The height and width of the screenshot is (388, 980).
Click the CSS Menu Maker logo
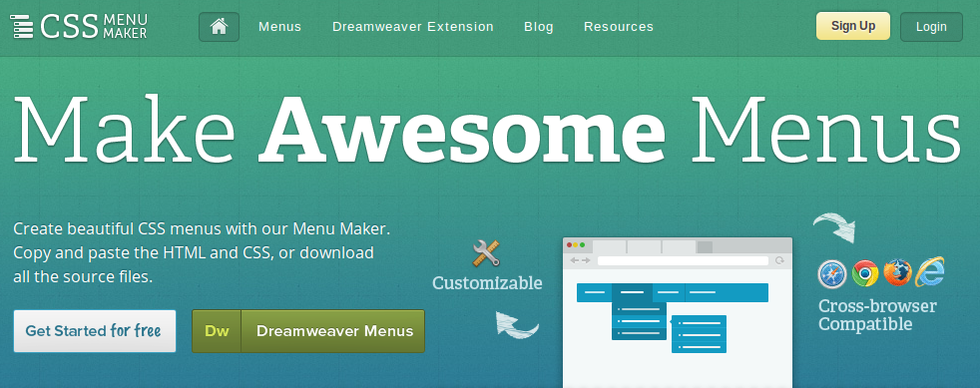(78, 26)
